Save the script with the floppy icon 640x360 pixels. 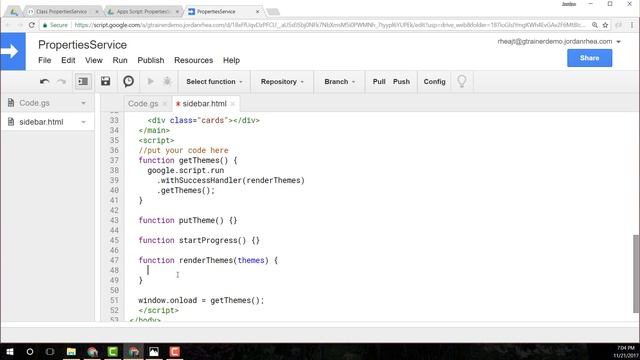105,81
